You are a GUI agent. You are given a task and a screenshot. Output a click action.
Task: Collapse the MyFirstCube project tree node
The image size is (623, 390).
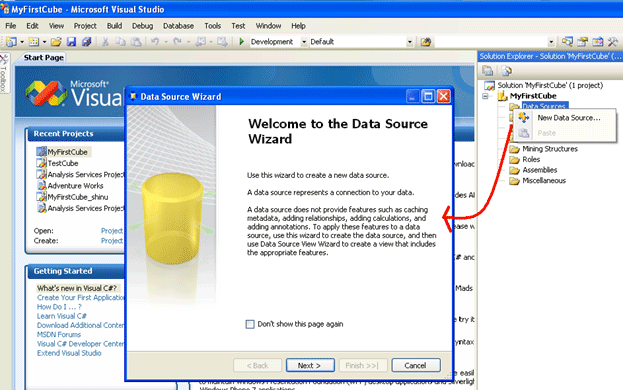pos(485,96)
